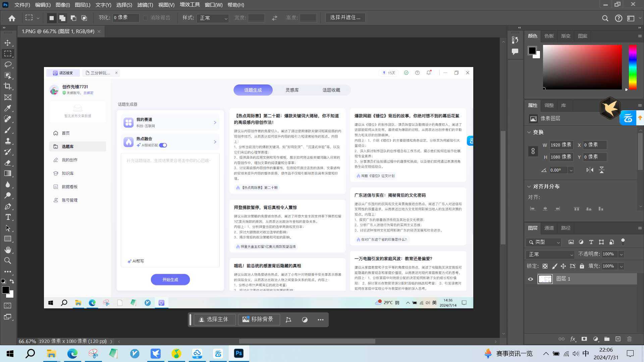Select the Brush tool
The height and width of the screenshot is (362, 644).
[x=8, y=130]
